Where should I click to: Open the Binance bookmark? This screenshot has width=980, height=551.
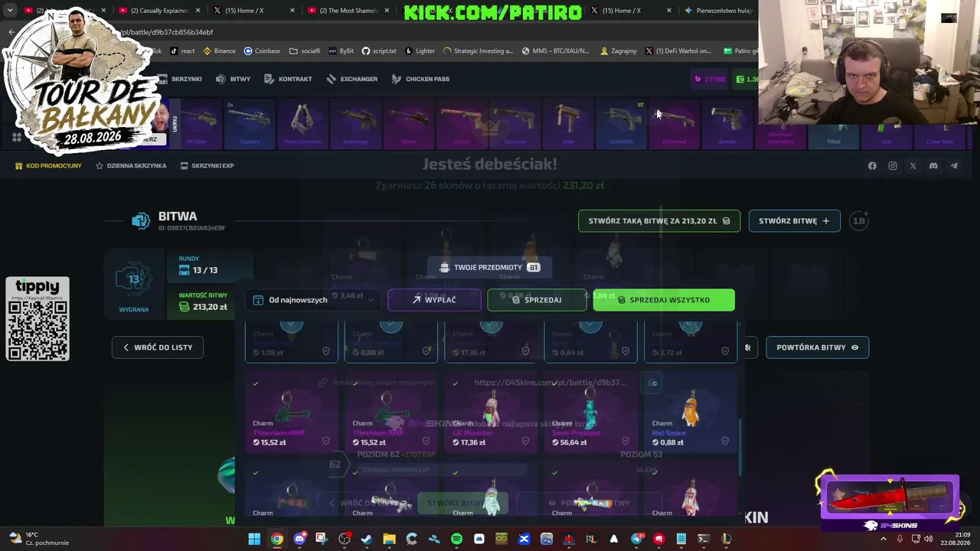219,51
